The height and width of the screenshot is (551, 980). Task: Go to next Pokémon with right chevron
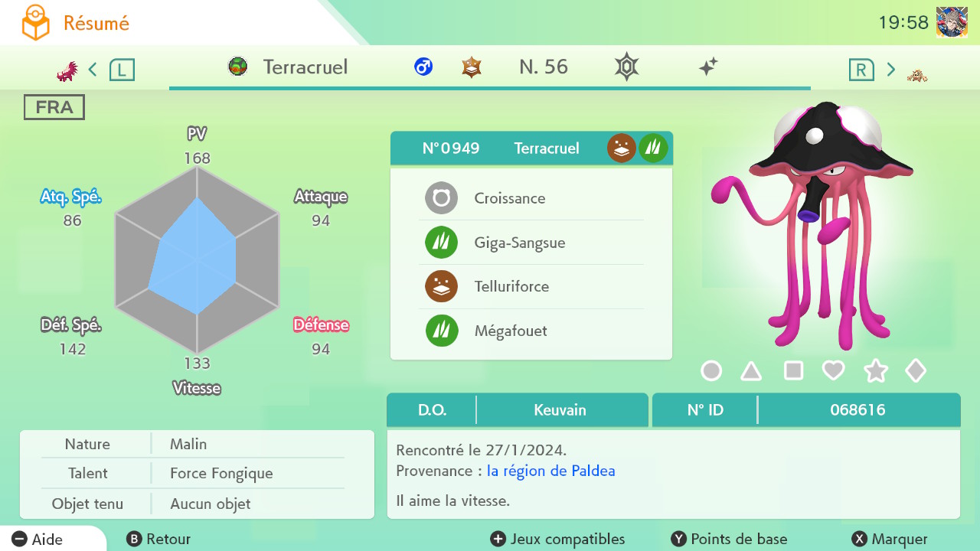891,70
